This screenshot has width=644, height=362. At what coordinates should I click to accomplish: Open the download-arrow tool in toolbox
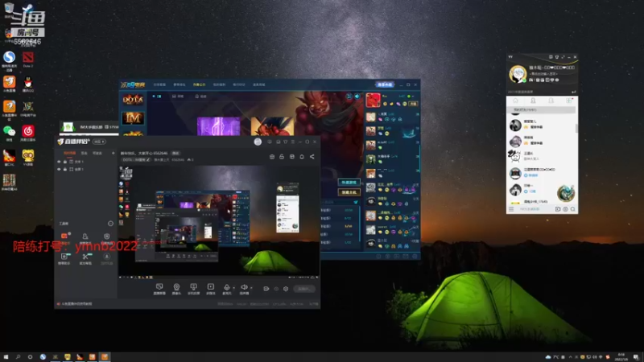(107, 257)
